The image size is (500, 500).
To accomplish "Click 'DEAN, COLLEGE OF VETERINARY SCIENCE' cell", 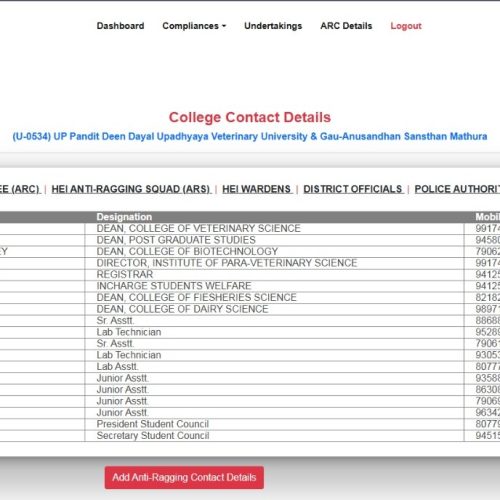I will coord(274,229).
